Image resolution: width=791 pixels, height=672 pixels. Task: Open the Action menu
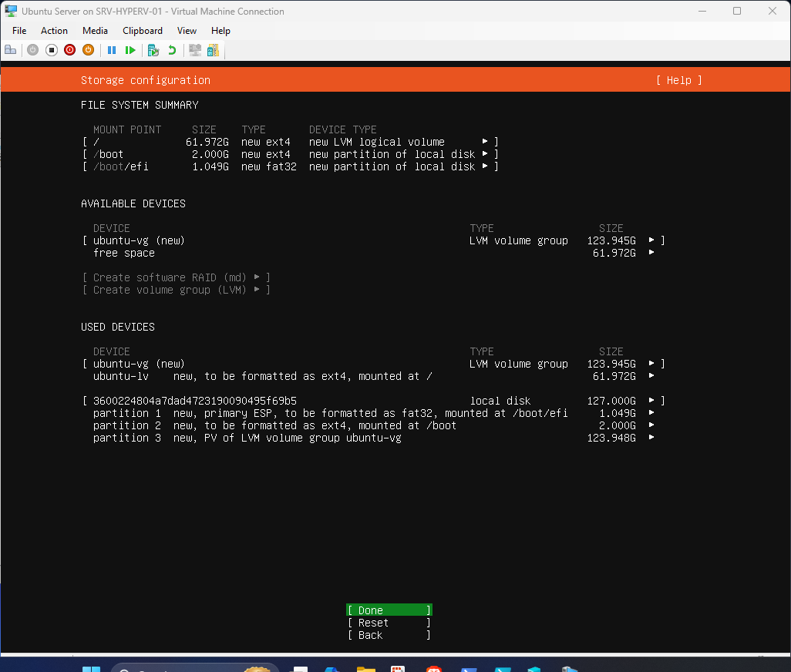point(54,31)
